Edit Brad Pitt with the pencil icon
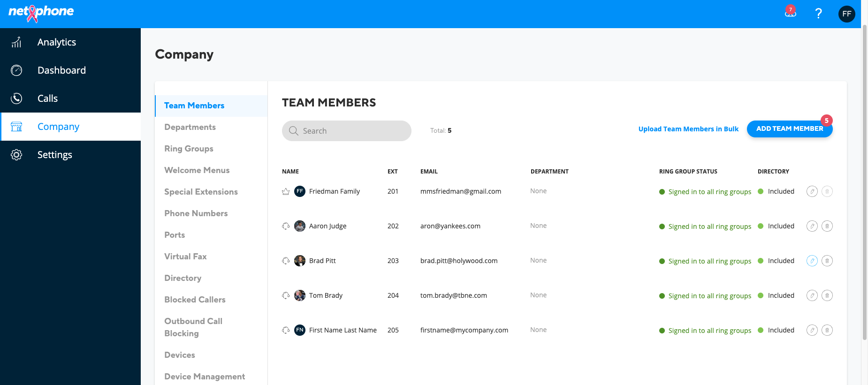This screenshot has height=385, width=868. (812, 261)
